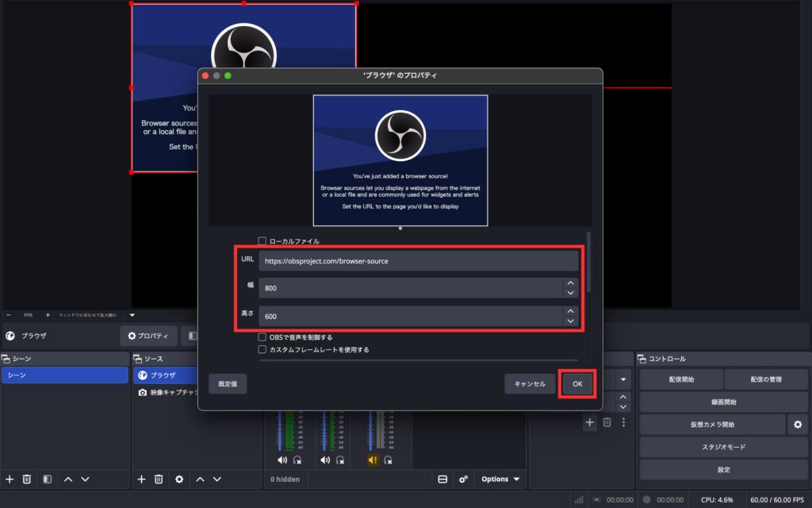Remove the selected scene with the trash icon
Screen dimensions: 812x508
coord(27,479)
